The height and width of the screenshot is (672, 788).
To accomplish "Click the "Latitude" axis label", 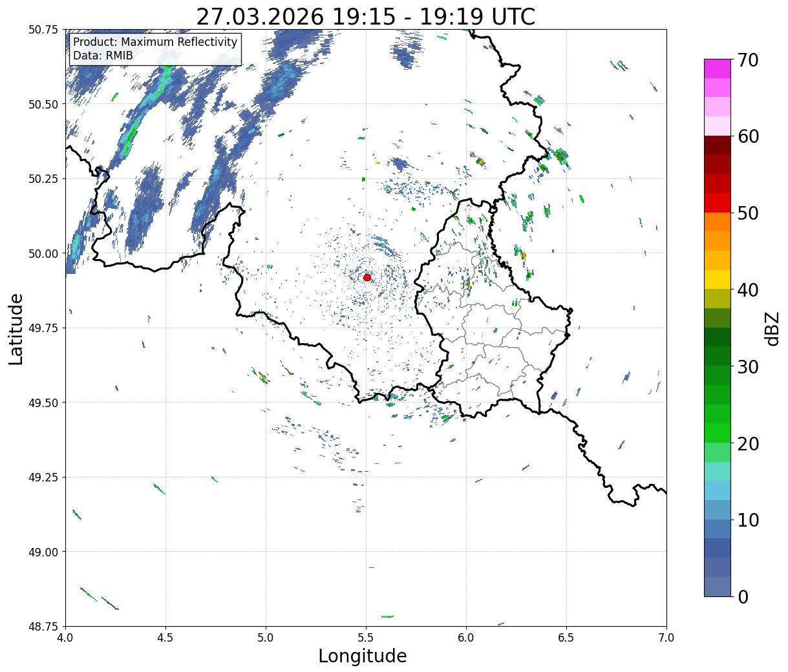I will pyautogui.click(x=16, y=329).
